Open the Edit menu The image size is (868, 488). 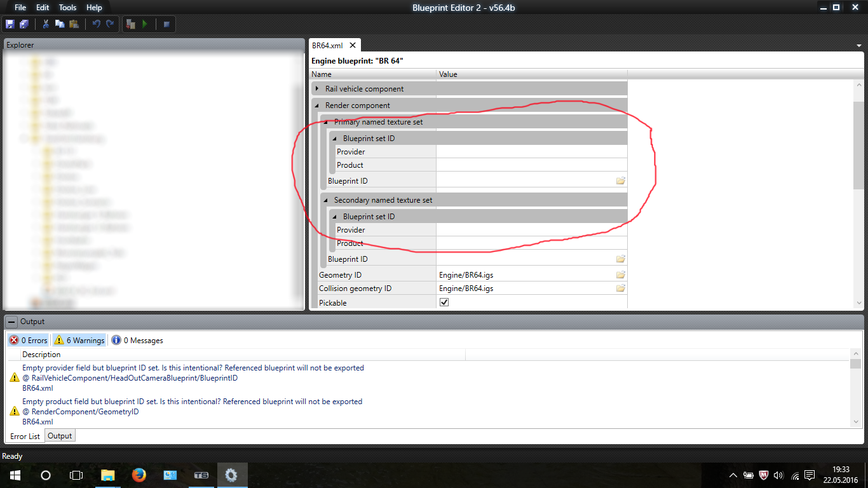coord(43,8)
